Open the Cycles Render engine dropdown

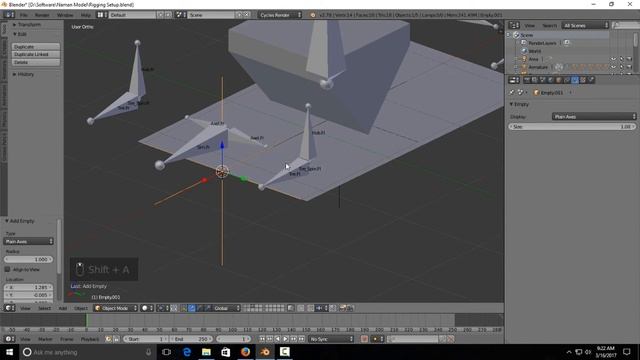click(280, 15)
